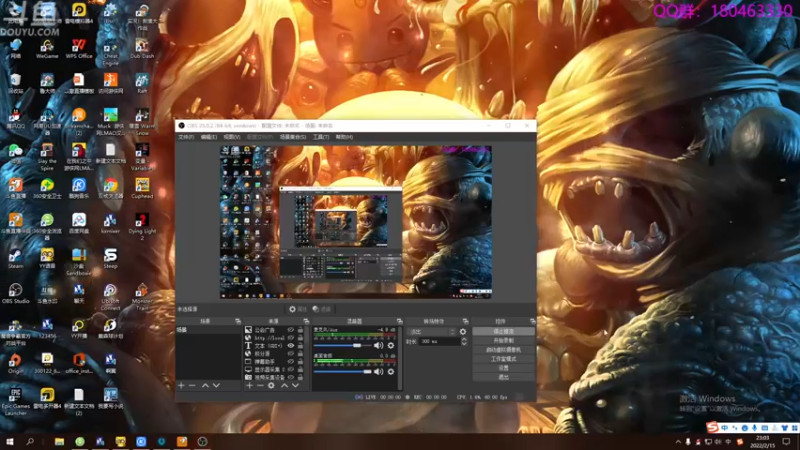
Task: Start the virtual camera with 启动虚拟摄像机
Action: (x=504, y=349)
